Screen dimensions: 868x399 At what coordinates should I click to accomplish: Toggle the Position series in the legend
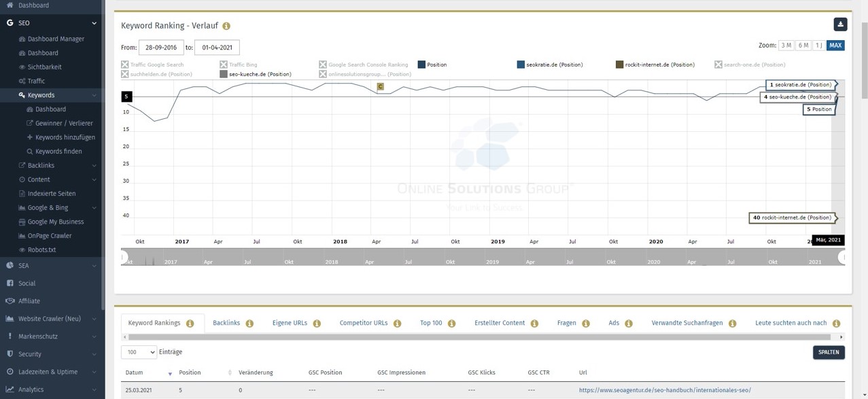[x=432, y=65]
